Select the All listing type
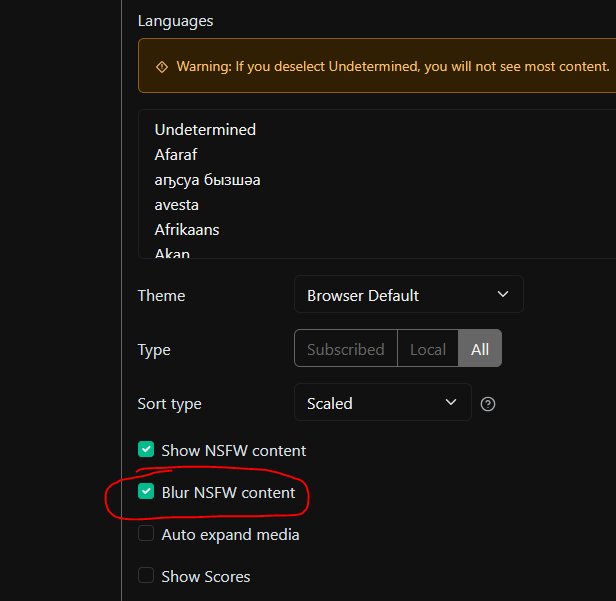Screen dimensions: 616x601 click(480, 349)
